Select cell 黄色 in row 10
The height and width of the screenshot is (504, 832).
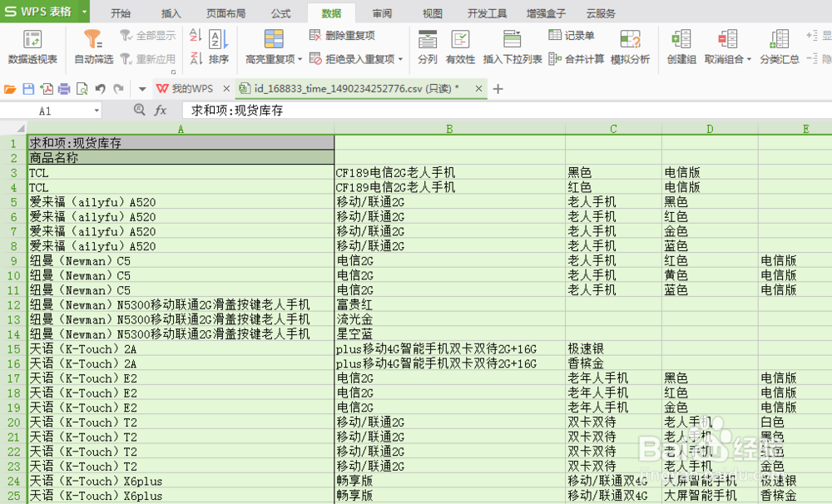[x=710, y=275]
